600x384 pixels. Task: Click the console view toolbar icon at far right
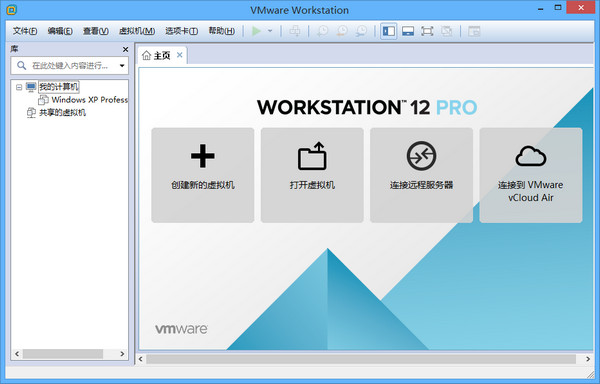(x=474, y=31)
